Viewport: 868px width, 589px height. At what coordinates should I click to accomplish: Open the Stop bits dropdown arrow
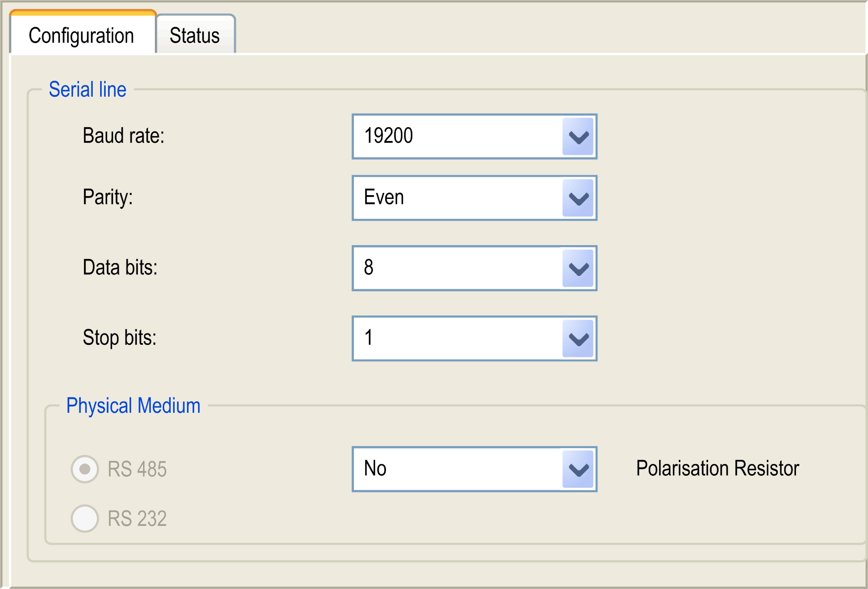pyautogui.click(x=578, y=339)
